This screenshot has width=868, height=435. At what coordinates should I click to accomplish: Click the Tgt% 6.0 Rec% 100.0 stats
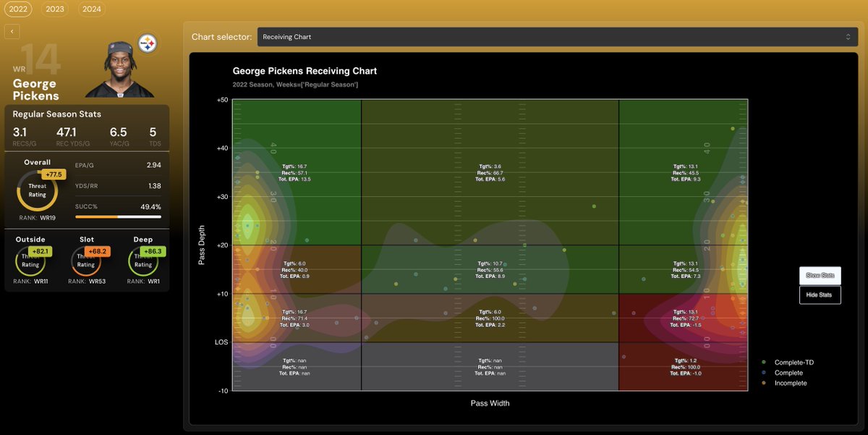[490, 318]
